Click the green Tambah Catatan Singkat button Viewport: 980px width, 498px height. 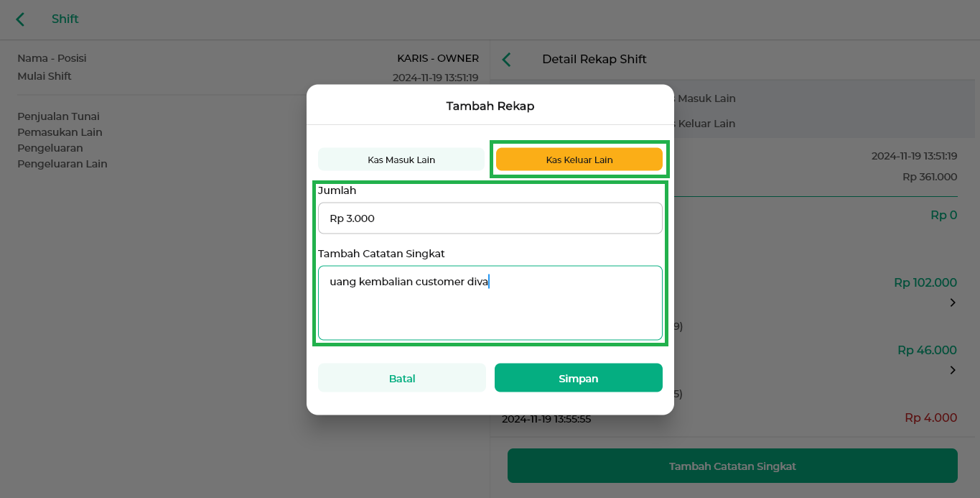tap(732, 466)
